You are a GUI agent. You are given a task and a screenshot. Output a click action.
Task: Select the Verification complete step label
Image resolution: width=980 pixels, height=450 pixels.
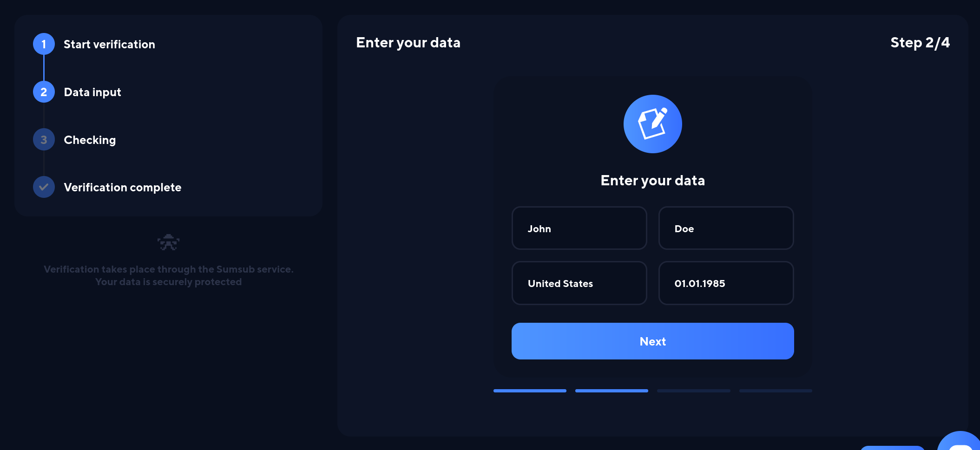tap(122, 188)
